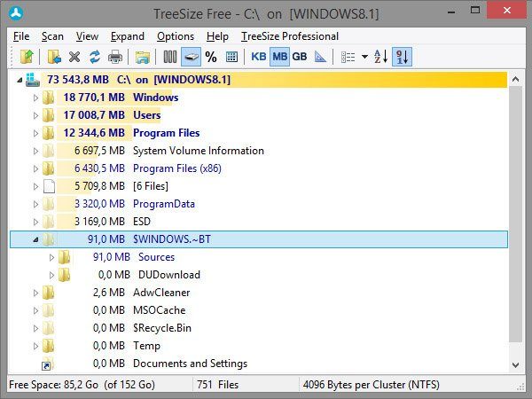532x399 pixels.
Task: Click the Free Space status bar text
Action: (x=82, y=385)
